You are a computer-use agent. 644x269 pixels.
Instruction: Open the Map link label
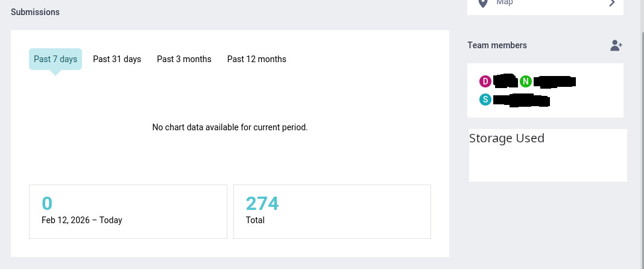(505, 3)
